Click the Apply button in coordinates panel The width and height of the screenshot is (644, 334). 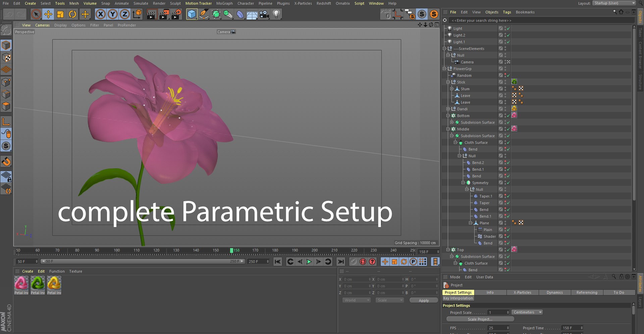click(x=424, y=300)
